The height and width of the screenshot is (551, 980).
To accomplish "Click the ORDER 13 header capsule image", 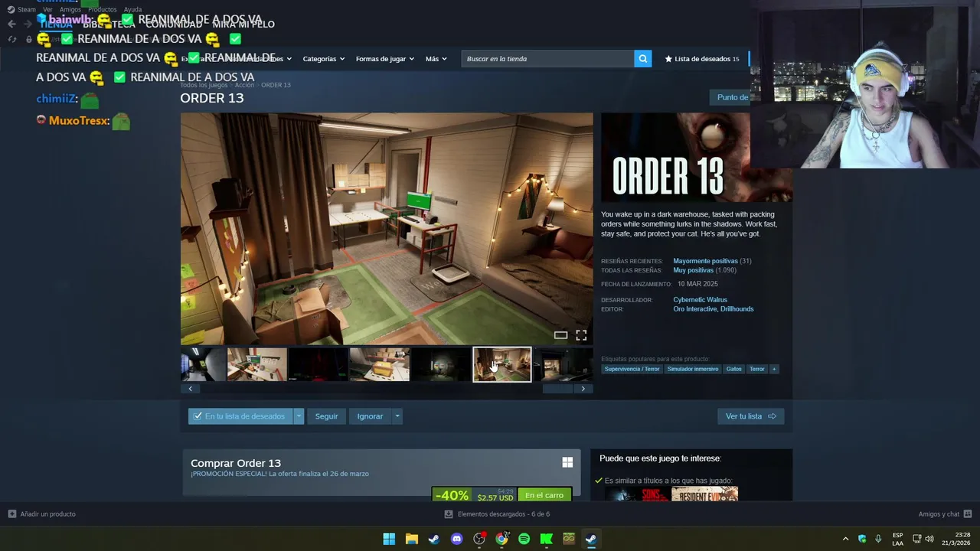I will tap(697, 158).
